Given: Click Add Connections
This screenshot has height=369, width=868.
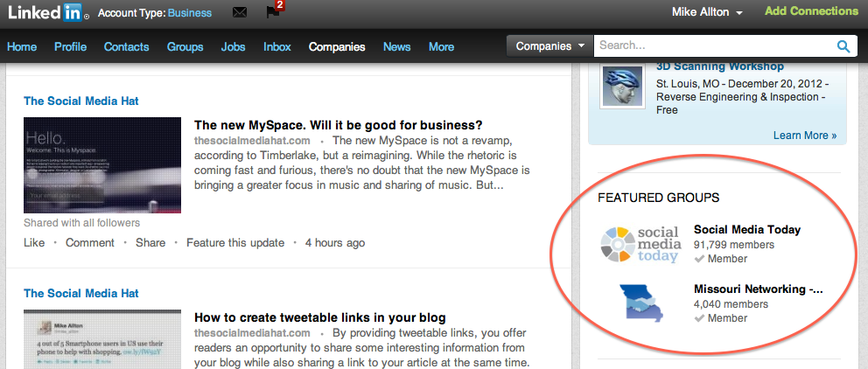Looking at the screenshot, I should point(811,11).
